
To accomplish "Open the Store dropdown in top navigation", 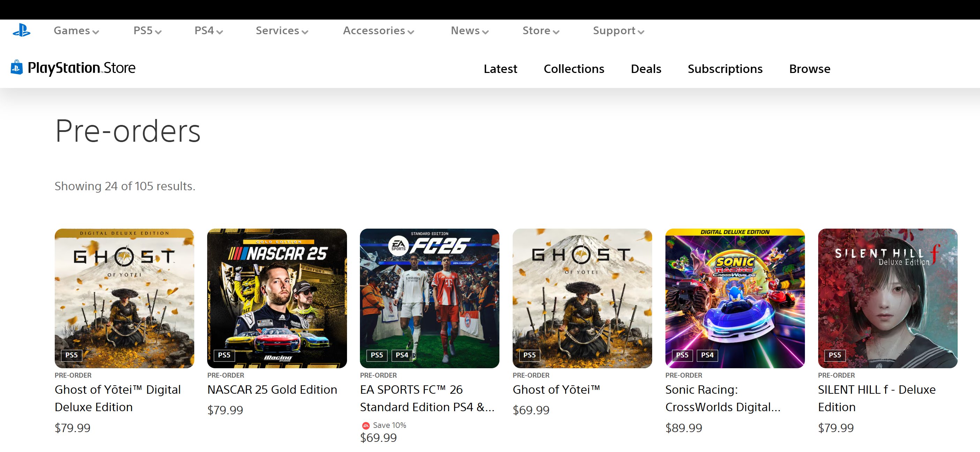I will point(541,30).
